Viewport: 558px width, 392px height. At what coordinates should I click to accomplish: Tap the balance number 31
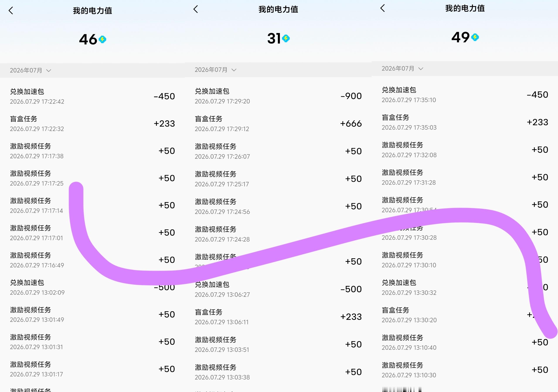(x=274, y=38)
